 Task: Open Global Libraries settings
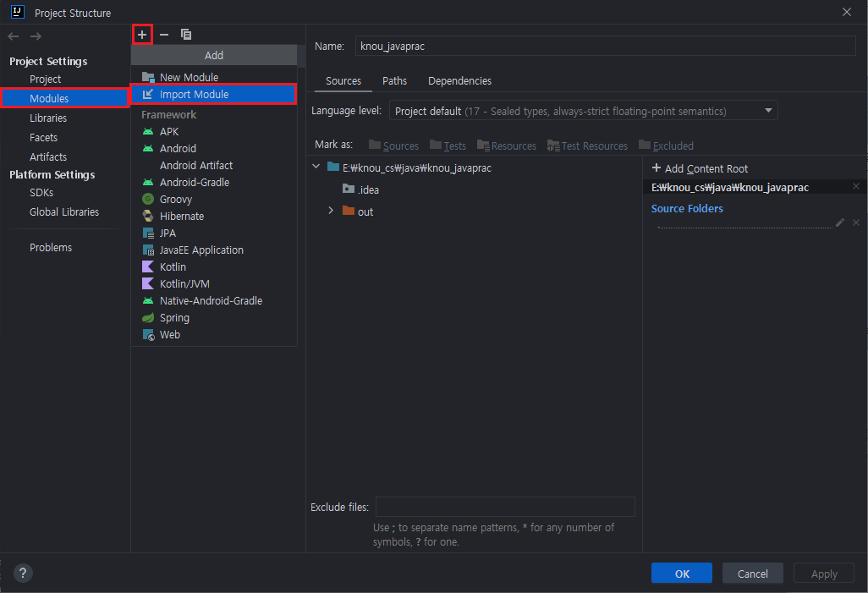pyautogui.click(x=64, y=212)
